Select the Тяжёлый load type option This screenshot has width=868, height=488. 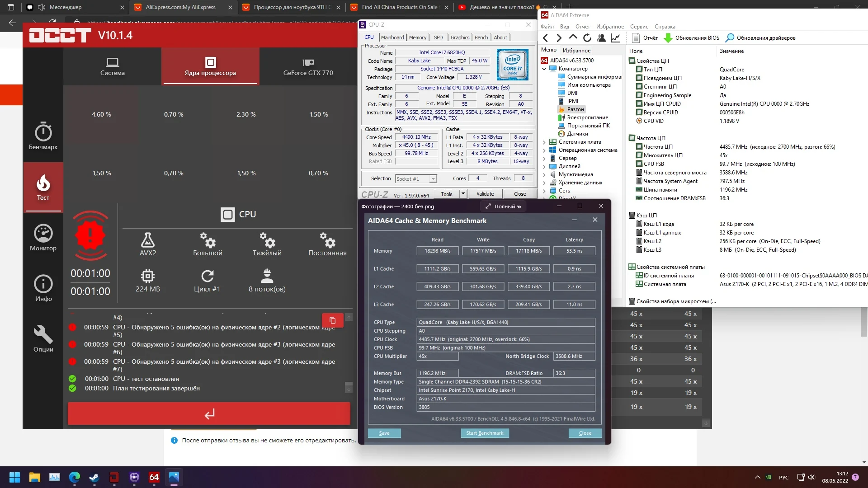coord(267,244)
